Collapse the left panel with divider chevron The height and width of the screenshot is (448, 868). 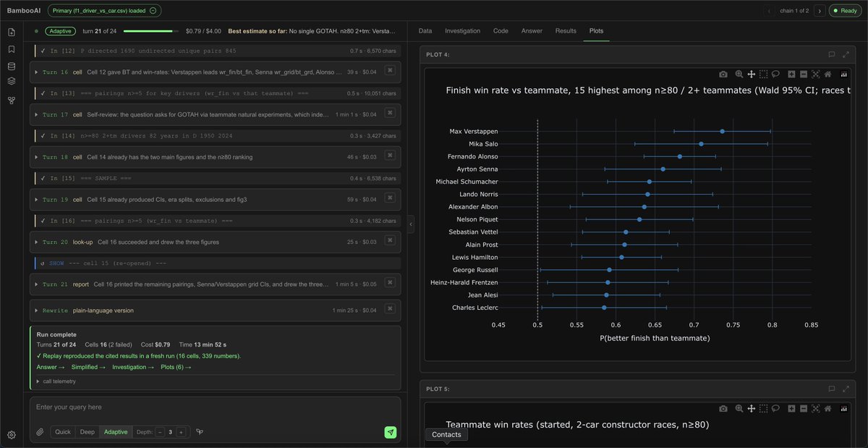tap(411, 224)
